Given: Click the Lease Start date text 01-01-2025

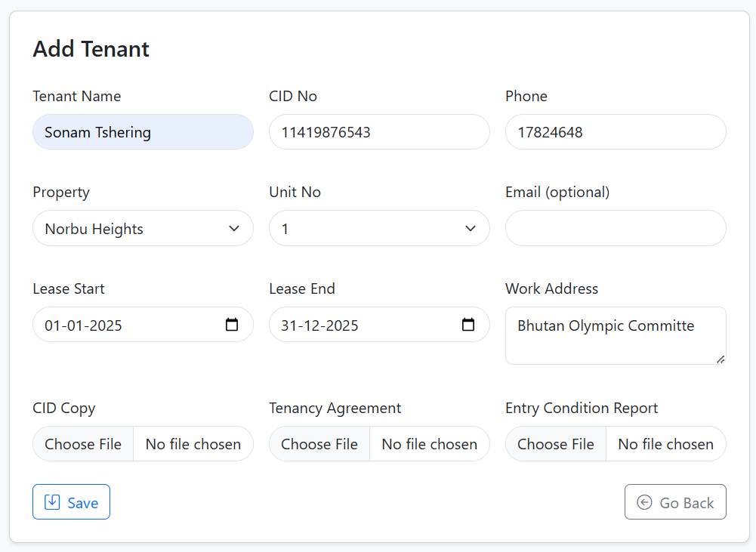Looking at the screenshot, I should 83,325.
